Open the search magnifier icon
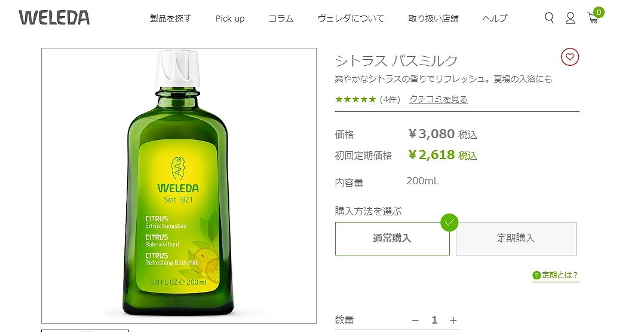The height and width of the screenshot is (332, 644). click(x=549, y=18)
